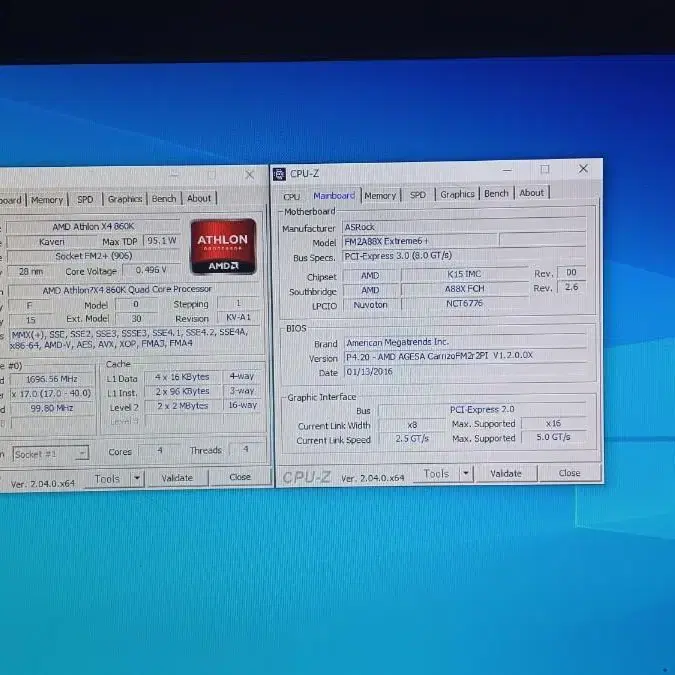The height and width of the screenshot is (675, 675).
Task: Open the Bench tab in right window
Action: (x=496, y=194)
